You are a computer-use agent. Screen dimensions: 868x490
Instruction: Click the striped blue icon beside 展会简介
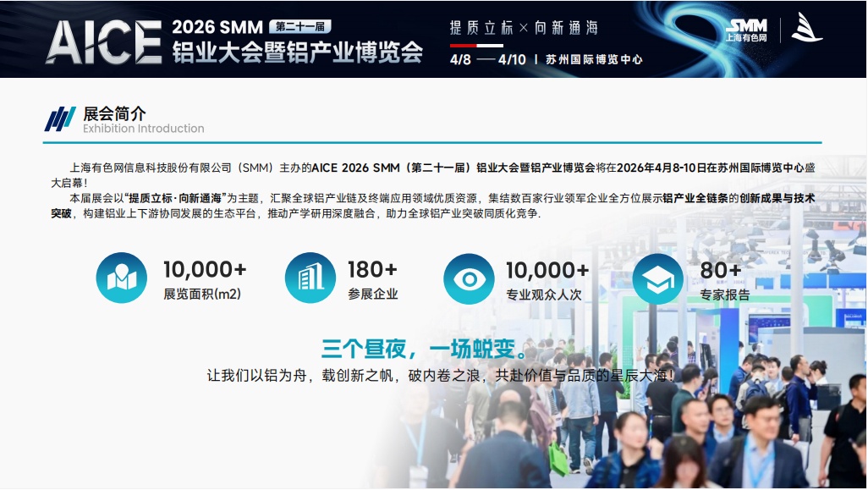point(60,119)
